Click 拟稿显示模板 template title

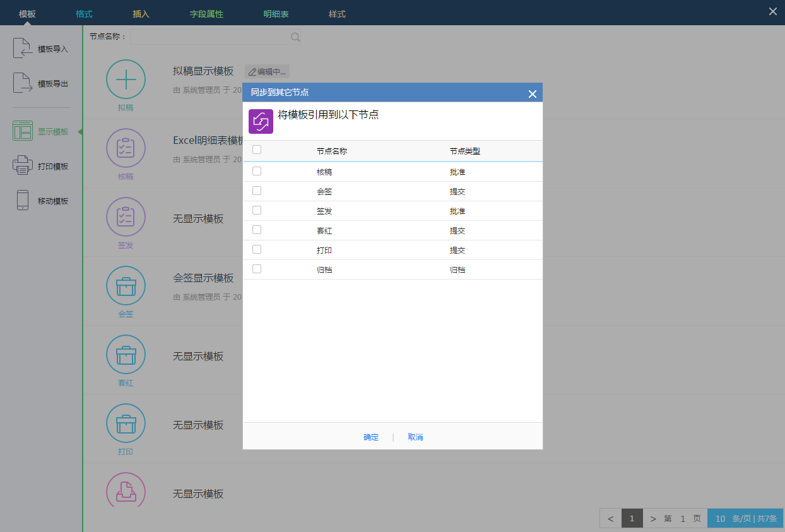click(203, 71)
